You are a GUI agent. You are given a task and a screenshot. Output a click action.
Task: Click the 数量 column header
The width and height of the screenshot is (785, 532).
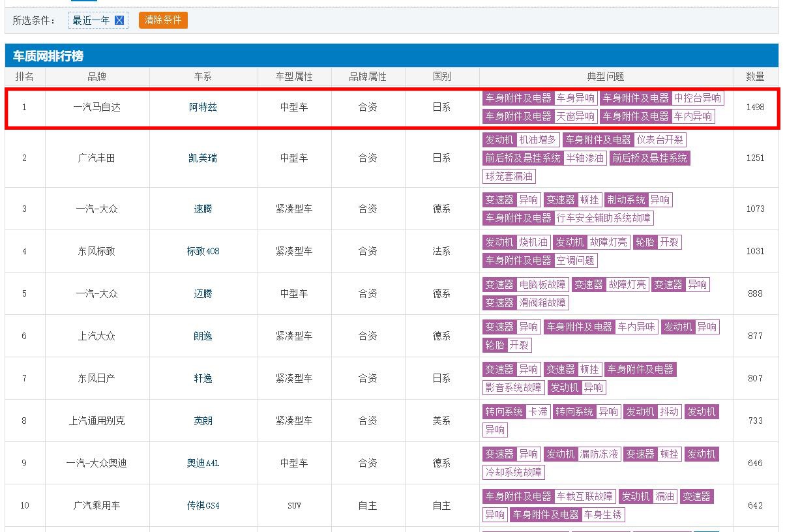[755, 76]
